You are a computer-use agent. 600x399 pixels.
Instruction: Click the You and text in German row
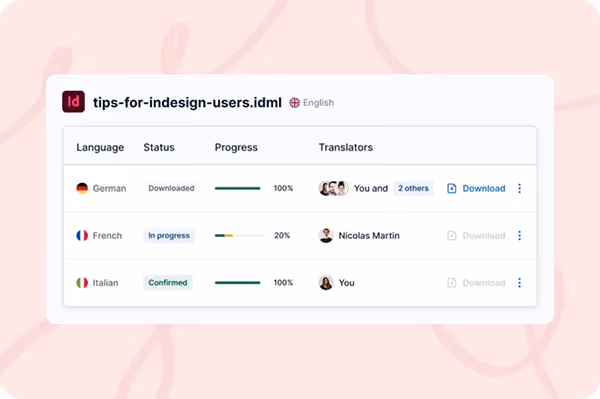(x=371, y=188)
